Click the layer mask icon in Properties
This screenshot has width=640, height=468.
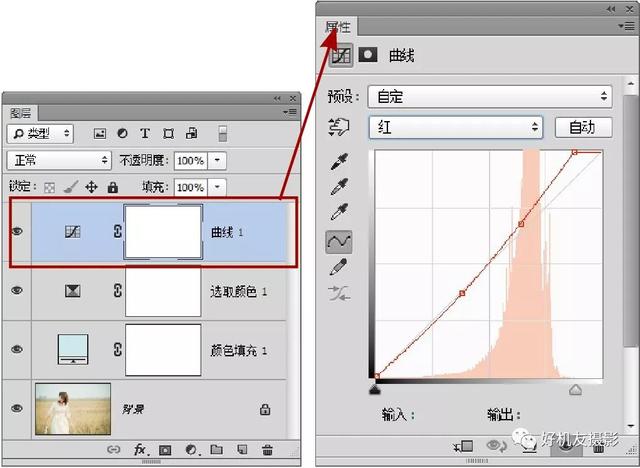pyautogui.click(x=368, y=56)
